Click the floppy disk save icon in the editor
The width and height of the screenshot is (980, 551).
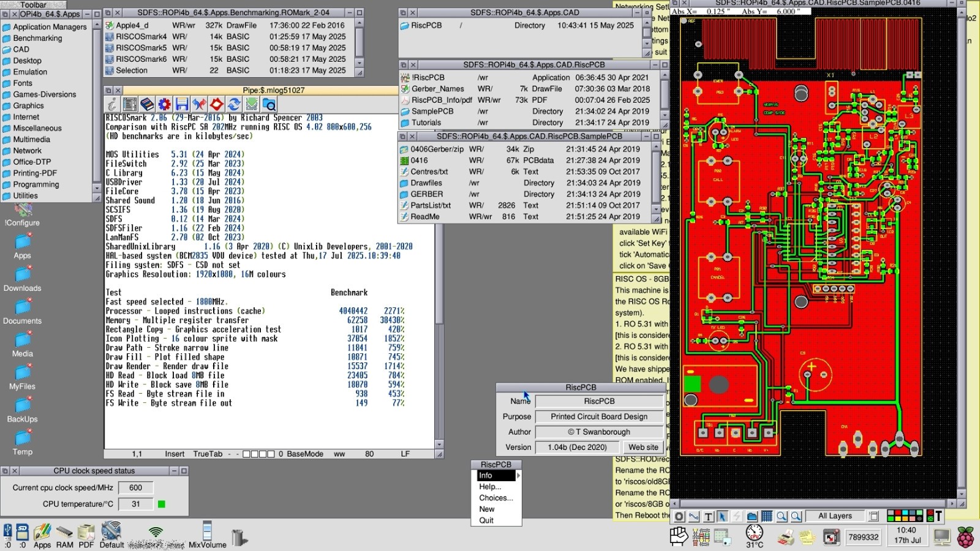click(182, 104)
